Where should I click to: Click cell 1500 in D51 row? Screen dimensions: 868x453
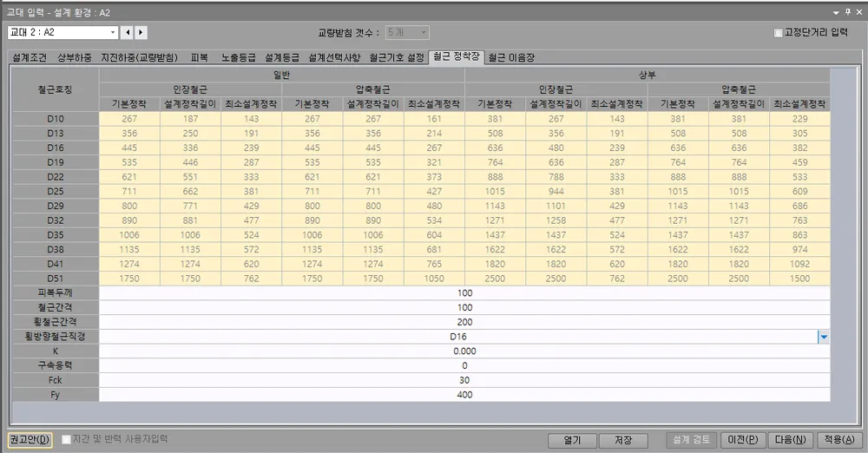tap(800, 279)
